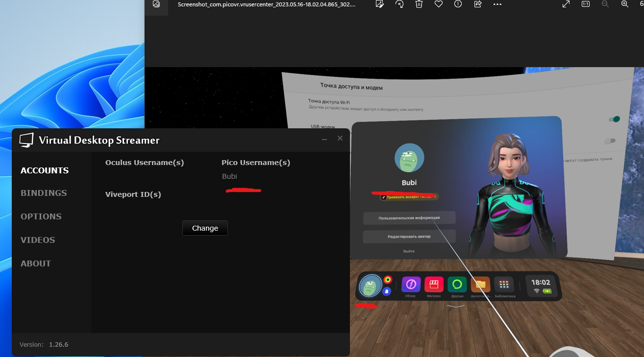Open the OPTIONS section
644x357 pixels.
coord(41,216)
